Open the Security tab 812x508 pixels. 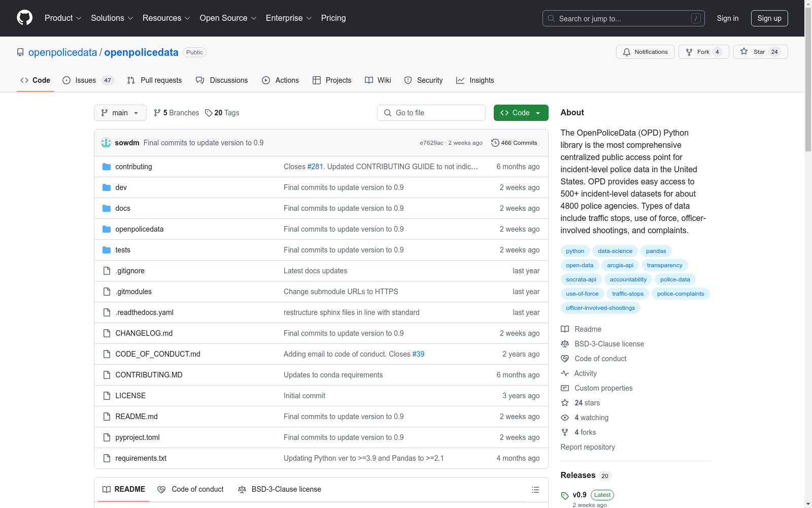(423, 80)
